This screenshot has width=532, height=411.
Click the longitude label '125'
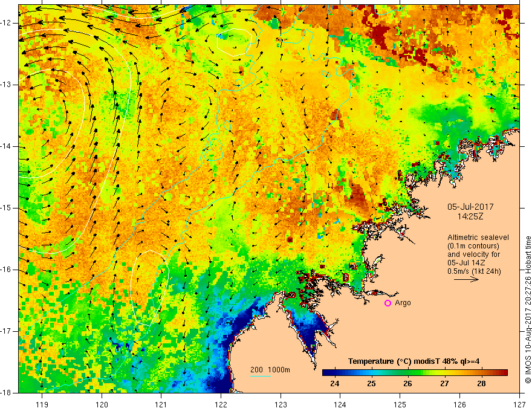coord(400,404)
